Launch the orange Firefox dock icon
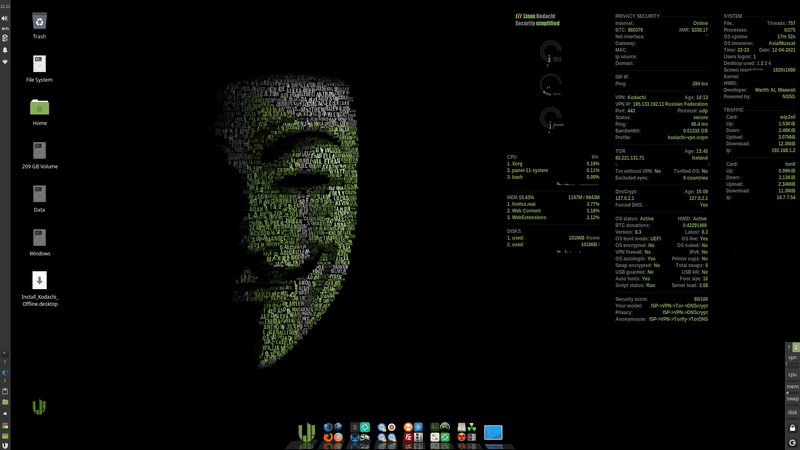Viewport: 800px width, 450px height. [x=328, y=437]
